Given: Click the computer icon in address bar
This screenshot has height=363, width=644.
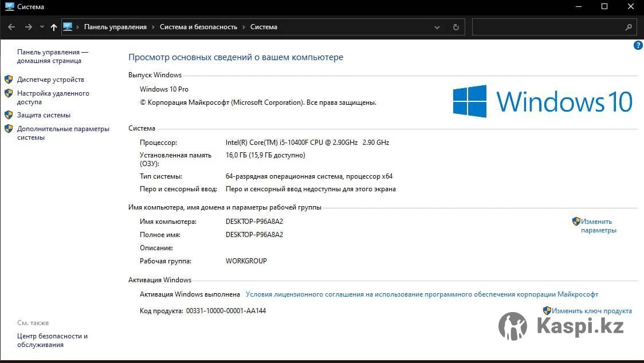Looking at the screenshot, I should (68, 27).
